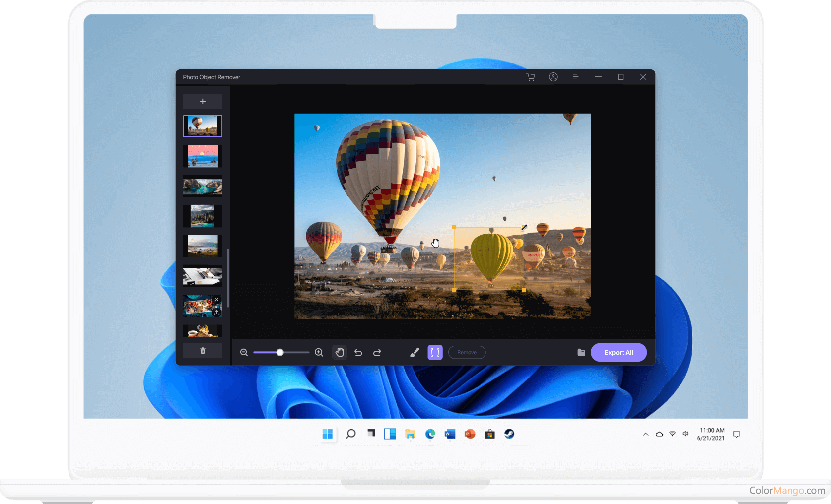Screen dimensions: 831x504
Task: Select the pink sunset beach thumbnail
Action: tap(203, 156)
